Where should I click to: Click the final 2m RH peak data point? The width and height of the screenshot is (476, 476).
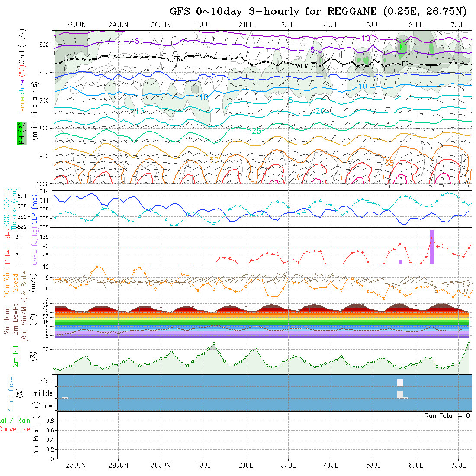coord(469,342)
